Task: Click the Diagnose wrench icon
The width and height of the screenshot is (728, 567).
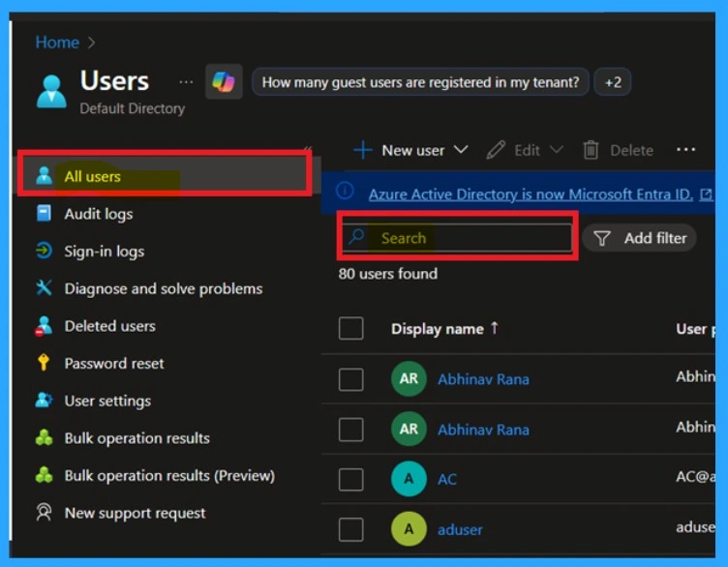Action: (45, 288)
